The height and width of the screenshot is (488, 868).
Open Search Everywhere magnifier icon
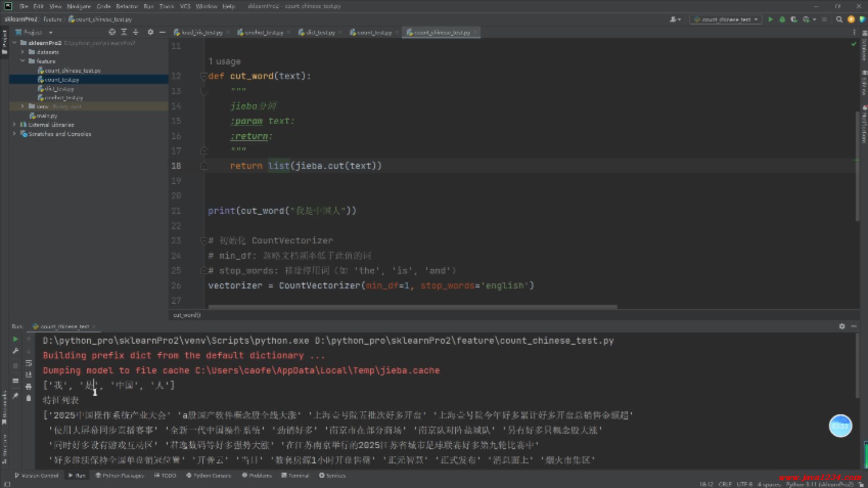pos(839,19)
